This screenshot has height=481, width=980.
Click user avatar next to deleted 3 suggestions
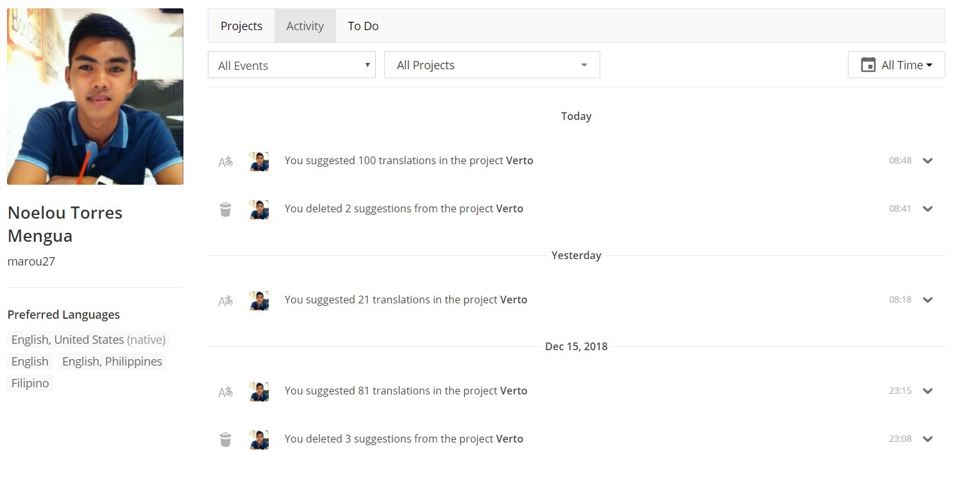[x=259, y=439]
